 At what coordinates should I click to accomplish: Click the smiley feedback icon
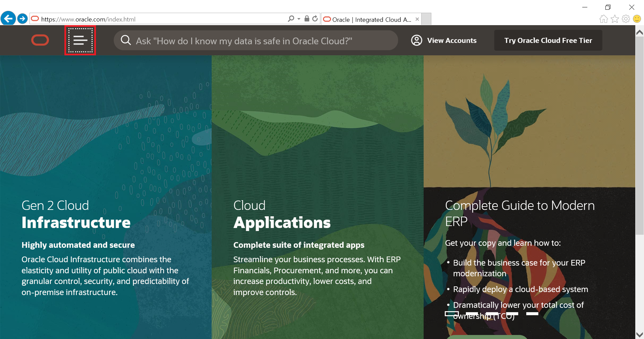637,19
